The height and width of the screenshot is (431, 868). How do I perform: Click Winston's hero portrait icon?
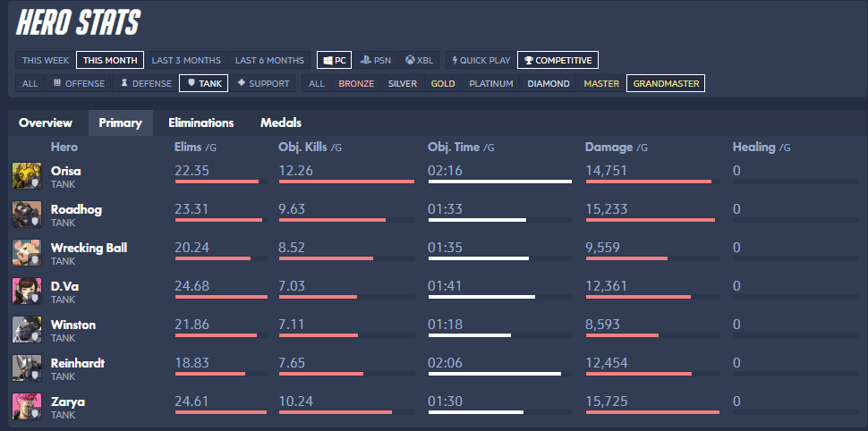coord(27,330)
